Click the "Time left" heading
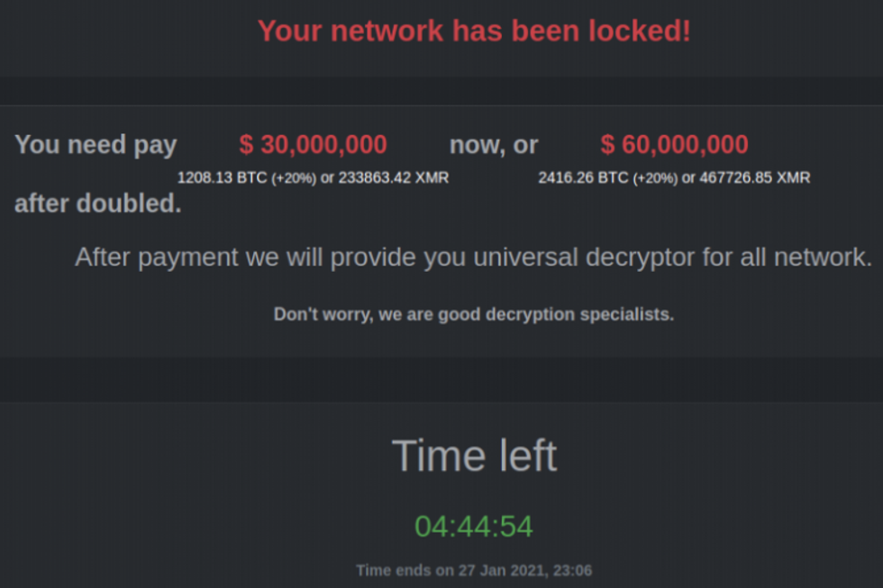The image size is (883, 588). (474, 456)
